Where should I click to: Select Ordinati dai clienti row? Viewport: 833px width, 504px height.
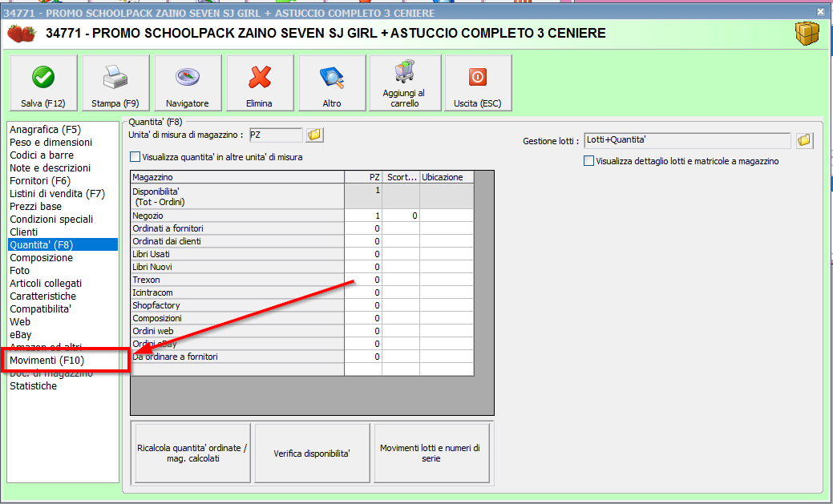[237, 241]
